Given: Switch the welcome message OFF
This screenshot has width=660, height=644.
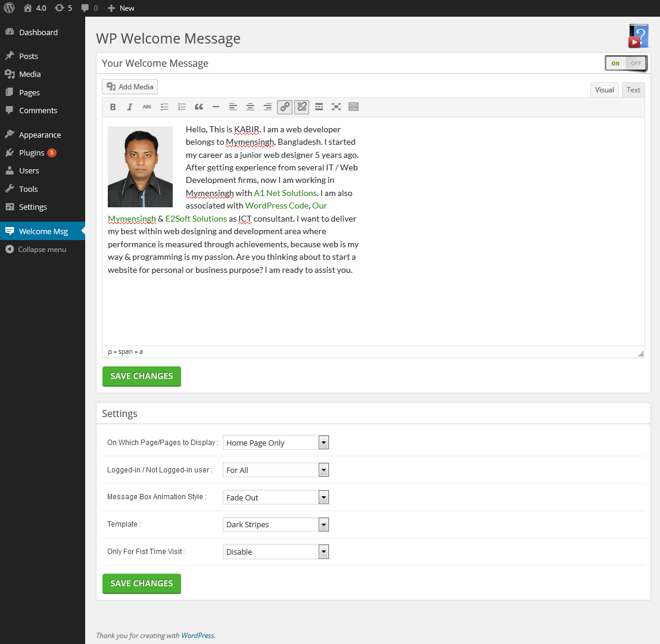Looking at the screenshot, I should point(636,64).
